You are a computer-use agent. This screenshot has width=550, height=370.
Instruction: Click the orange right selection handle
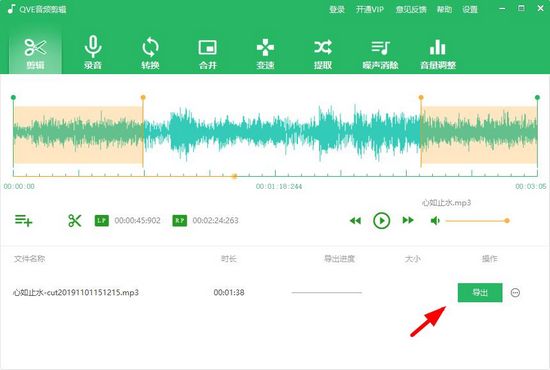(421, 97)
